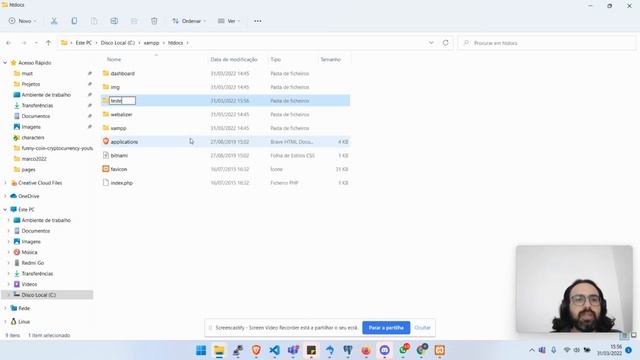The width and height of the screenshot is (640, 360).
Task: Click Este PC in address breadcrumb
Action: [84, 43]
